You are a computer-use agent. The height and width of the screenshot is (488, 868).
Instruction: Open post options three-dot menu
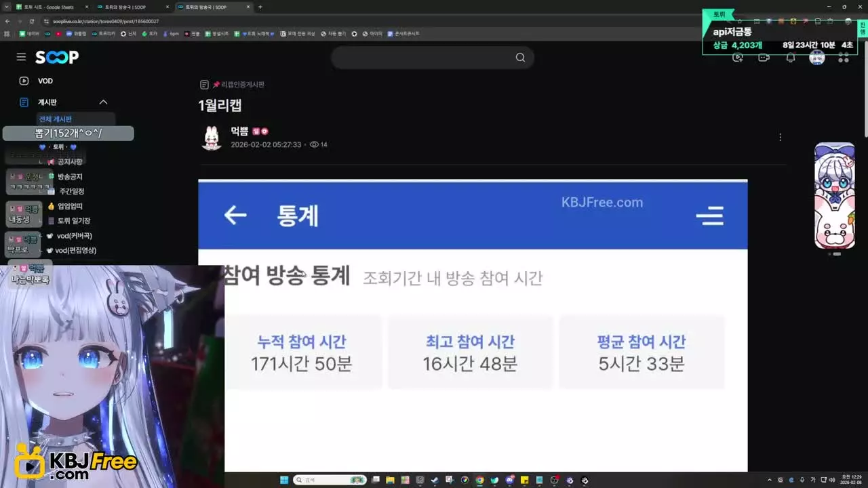coord(781,137)
